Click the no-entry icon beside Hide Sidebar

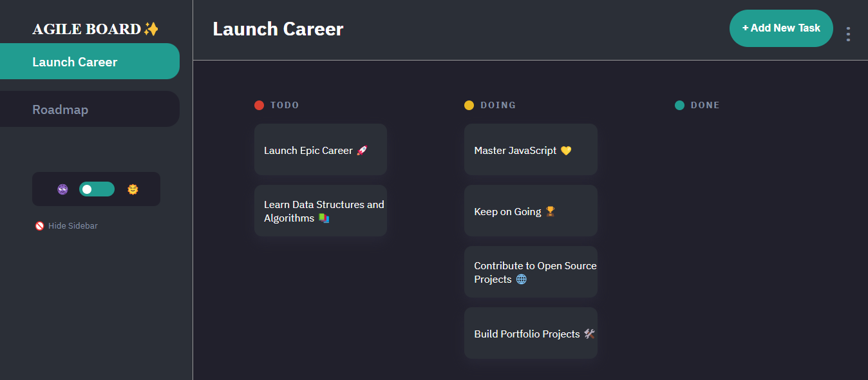[x=40, y=226]
